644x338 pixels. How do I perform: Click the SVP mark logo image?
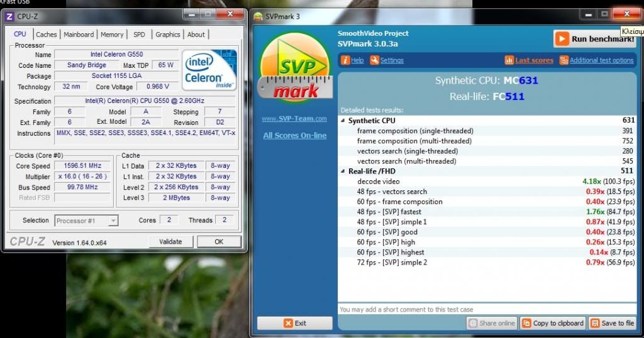(x=296, y=68)
